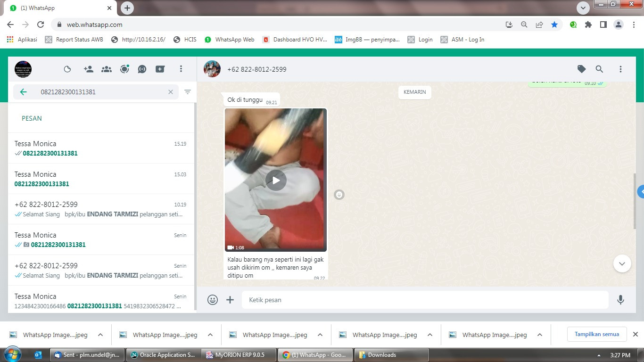Open the Windows Start button
This screenshot has height=362, width=644.
12,354
